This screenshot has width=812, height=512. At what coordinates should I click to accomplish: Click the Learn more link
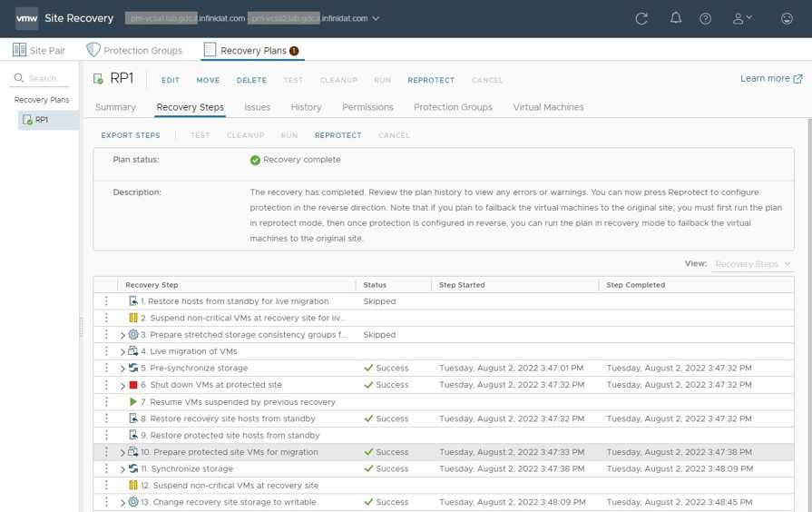[x=770, y=79]
